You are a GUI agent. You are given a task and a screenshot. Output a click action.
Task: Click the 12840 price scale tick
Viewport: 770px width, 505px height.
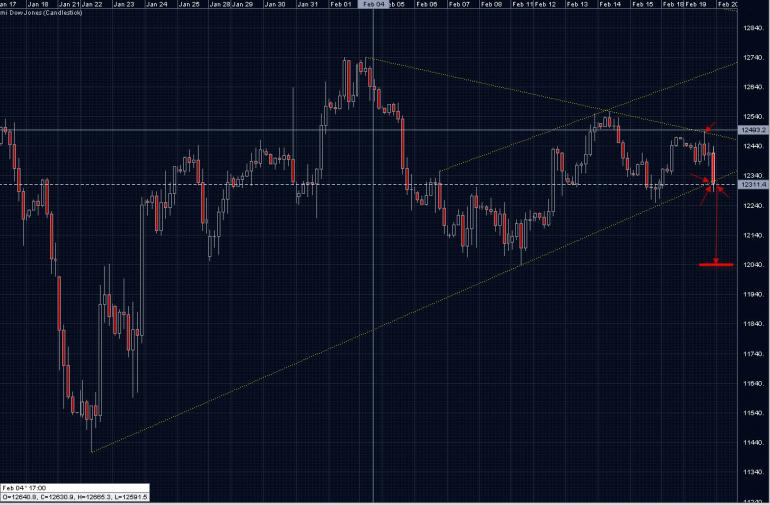pyautogui.click(x=753, y=28)
